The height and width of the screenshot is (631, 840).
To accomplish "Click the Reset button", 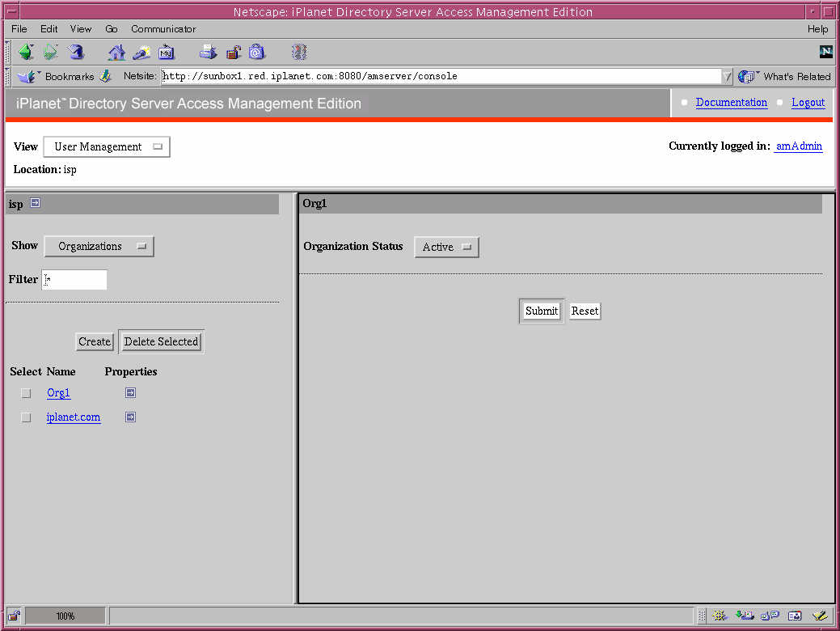I will point(585,311).
